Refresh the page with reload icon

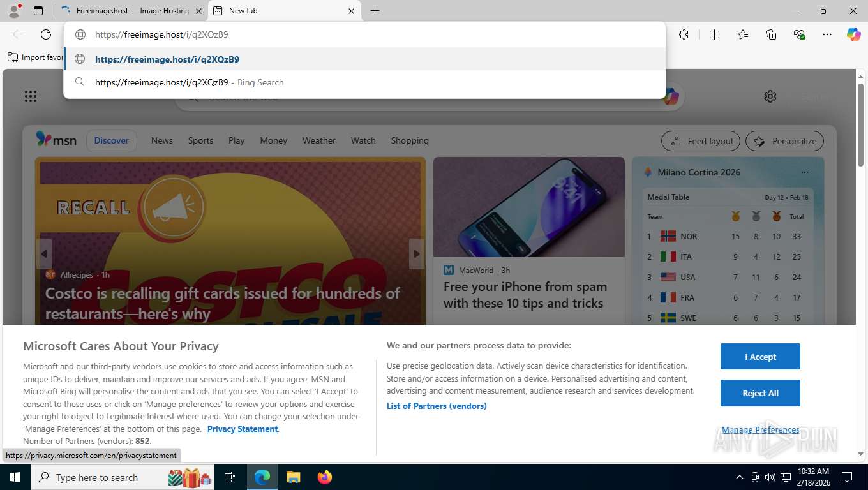click(x=46, y=34)
